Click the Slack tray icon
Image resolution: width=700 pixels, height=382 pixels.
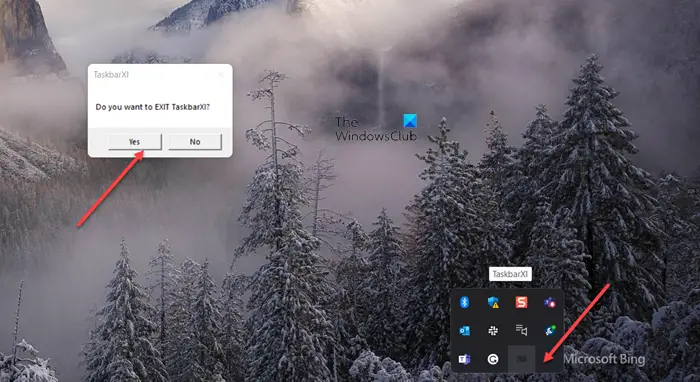pos(493,331)
